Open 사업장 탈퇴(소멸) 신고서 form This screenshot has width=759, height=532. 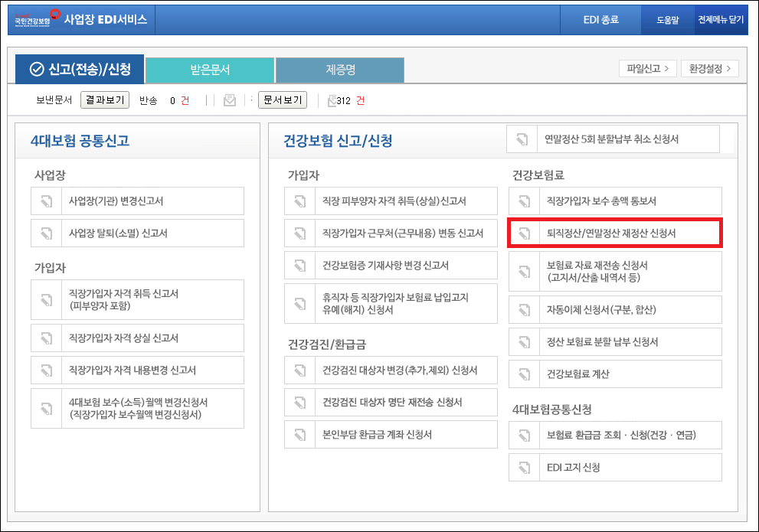coord(137,233)
